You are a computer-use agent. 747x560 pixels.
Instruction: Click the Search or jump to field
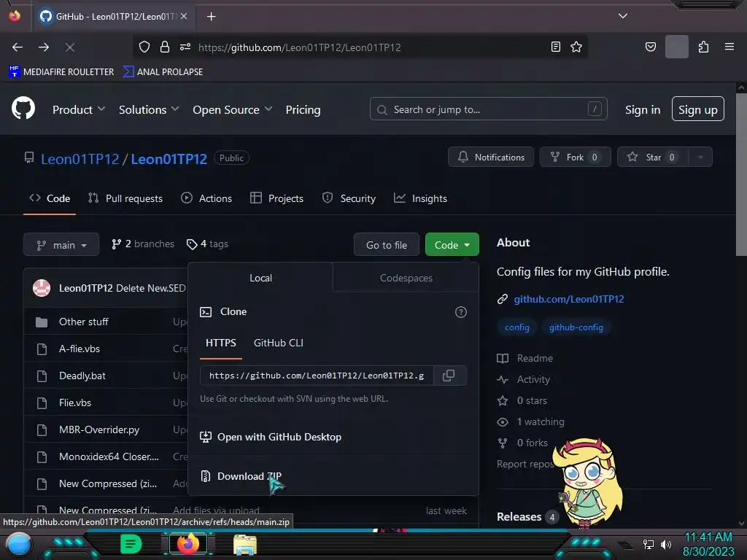[488, 109]
